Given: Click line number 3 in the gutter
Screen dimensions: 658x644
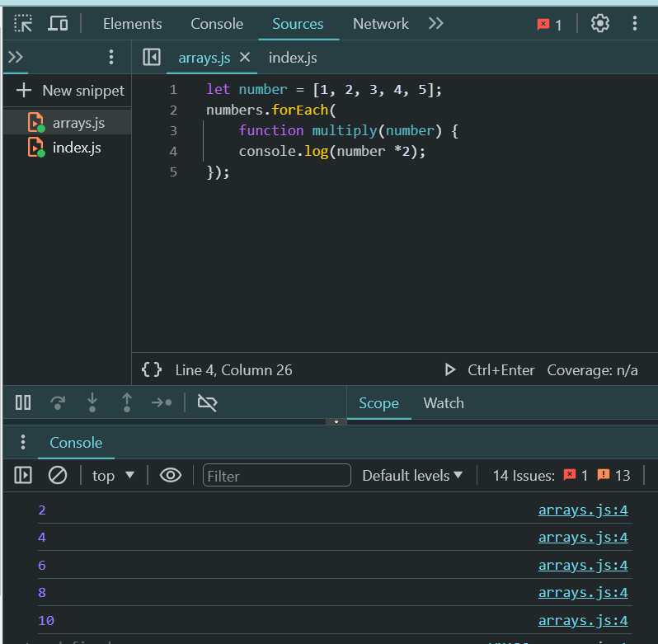Looking at the screenshot, I should 173,131.
